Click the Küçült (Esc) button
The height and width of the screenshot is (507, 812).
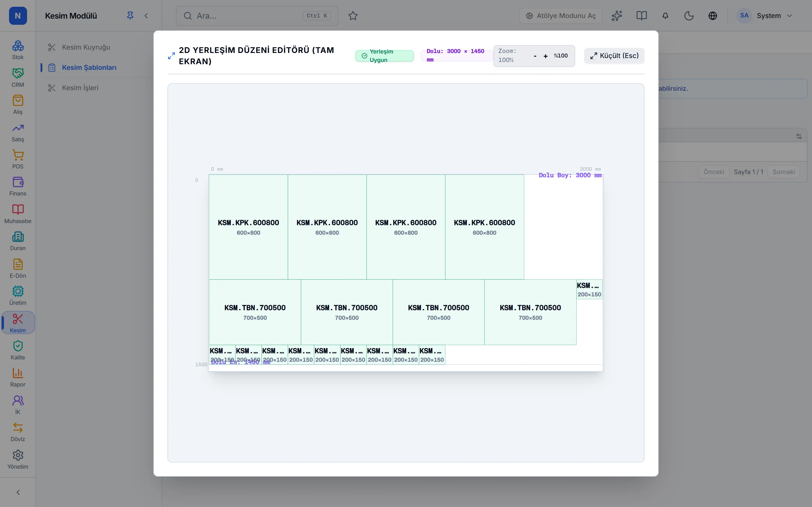pyautogui.click(x=614, y=56)
